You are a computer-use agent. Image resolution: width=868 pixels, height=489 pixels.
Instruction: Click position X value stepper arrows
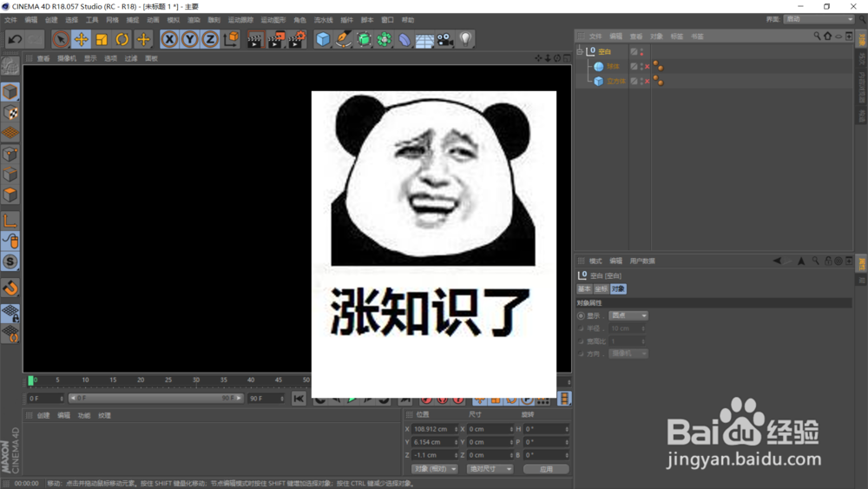pos(457,429)
